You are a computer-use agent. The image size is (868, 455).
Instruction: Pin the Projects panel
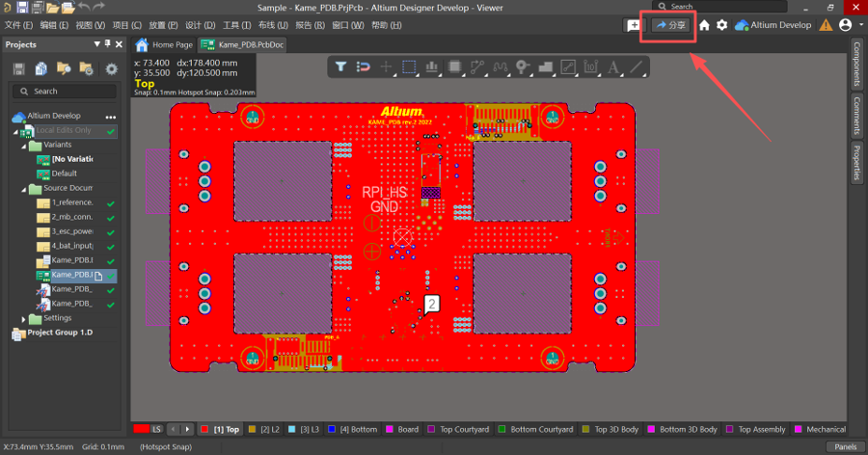[x=107, y=43]
